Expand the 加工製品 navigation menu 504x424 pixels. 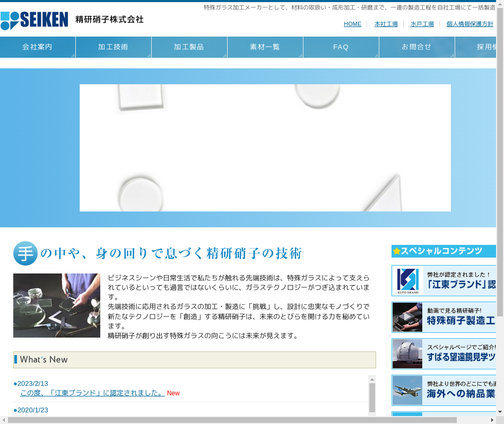(189, 47)
